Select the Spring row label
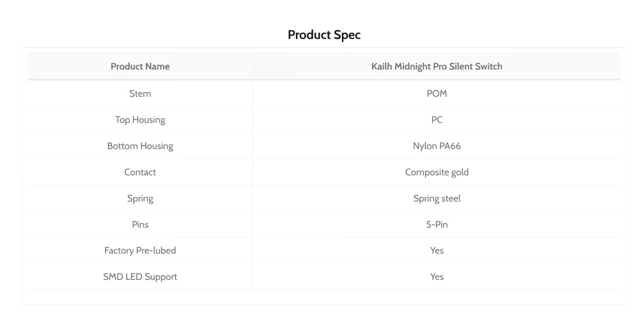644x323 pixels. coord(140,199)
